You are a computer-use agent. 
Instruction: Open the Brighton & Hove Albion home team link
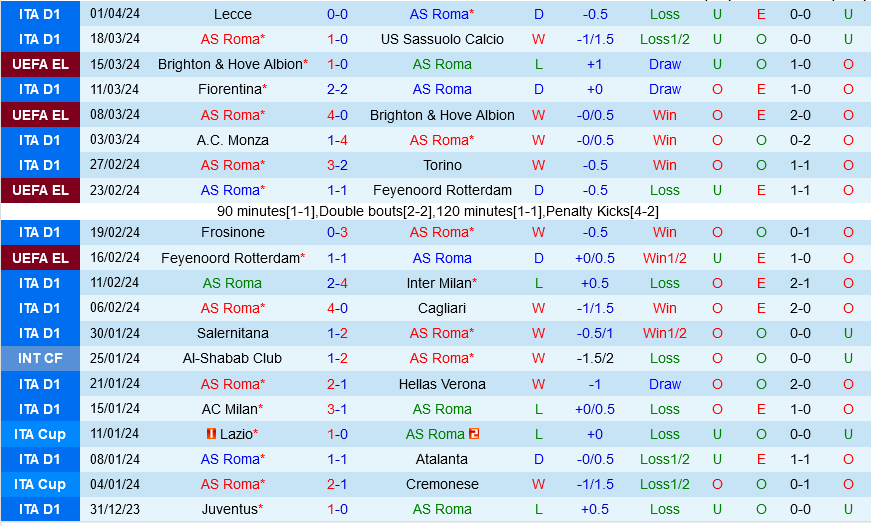230,64
